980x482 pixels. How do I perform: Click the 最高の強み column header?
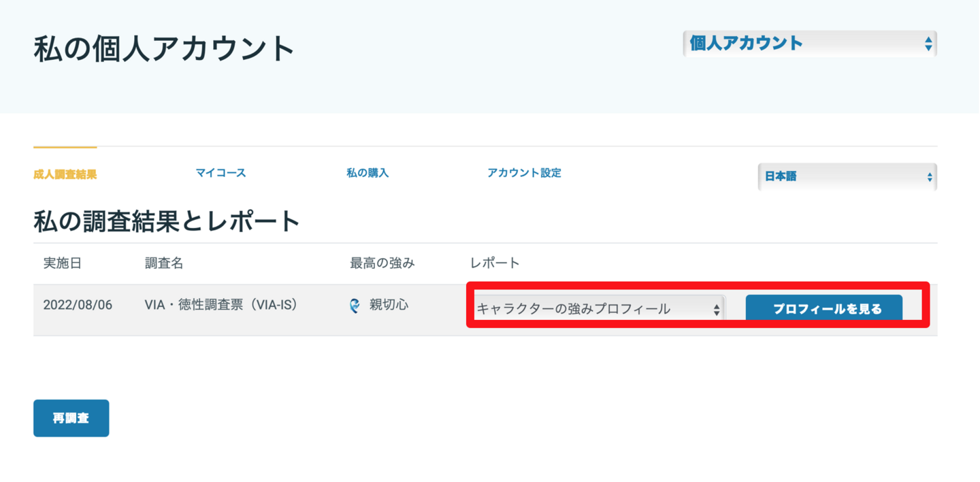382,263
